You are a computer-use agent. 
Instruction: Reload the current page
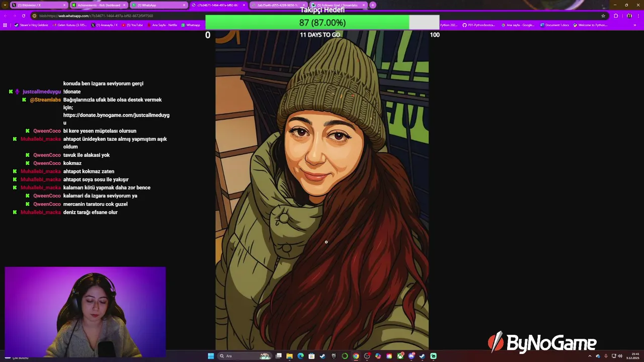pos(23,16)
